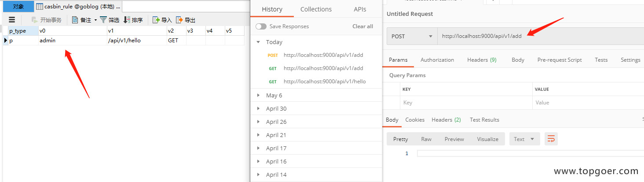Click the filter (筛选) funnel icon

(x=103, y=20)
